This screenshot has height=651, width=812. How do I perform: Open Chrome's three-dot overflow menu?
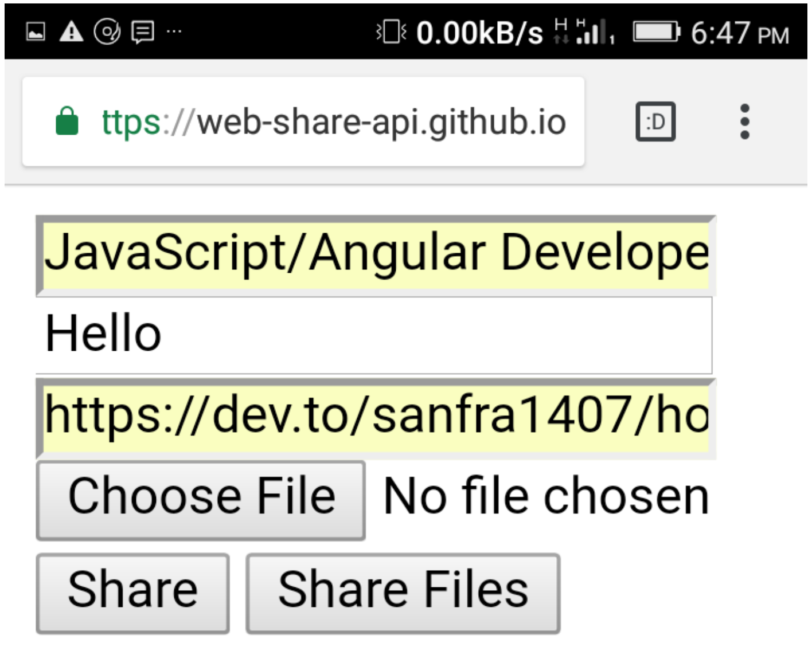pos(744,121)
